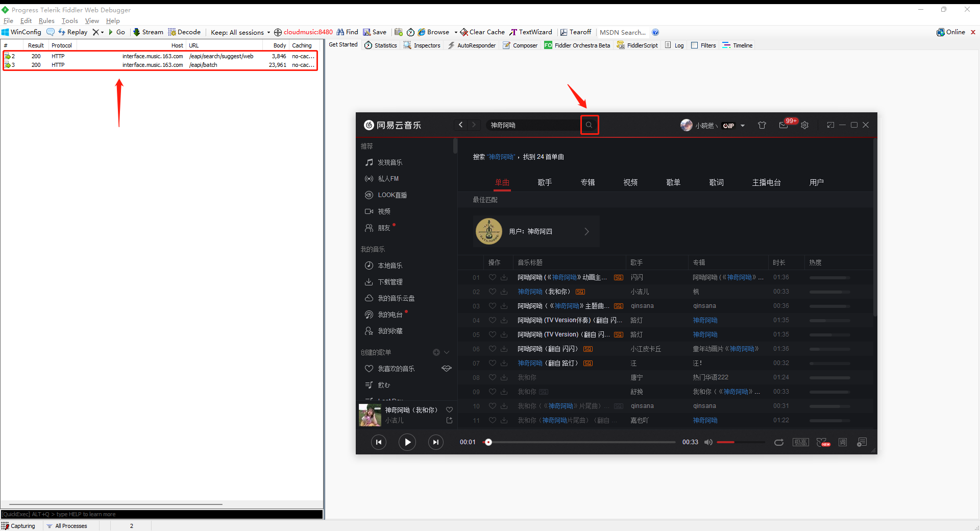Screen dimensions: 980x531
Task: Click the Fiddler Go resume button
Action: 117,32
